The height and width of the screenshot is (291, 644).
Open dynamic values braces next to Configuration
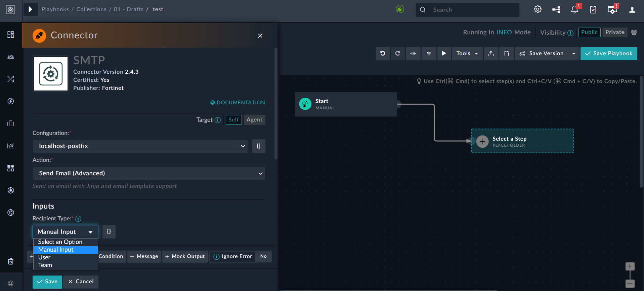point(259,146)
